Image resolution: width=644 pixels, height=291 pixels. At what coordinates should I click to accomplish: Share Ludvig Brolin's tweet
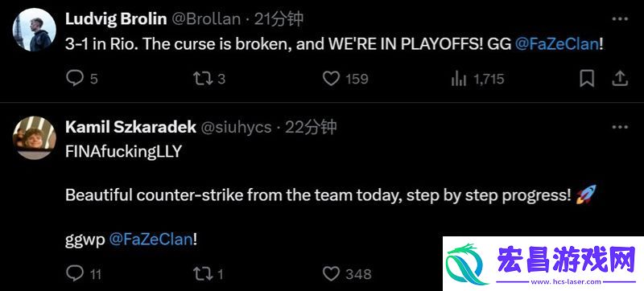[619, 78]
